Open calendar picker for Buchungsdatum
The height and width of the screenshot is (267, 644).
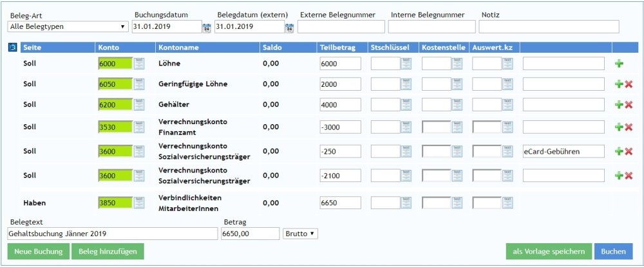click(x=207, y=28)
